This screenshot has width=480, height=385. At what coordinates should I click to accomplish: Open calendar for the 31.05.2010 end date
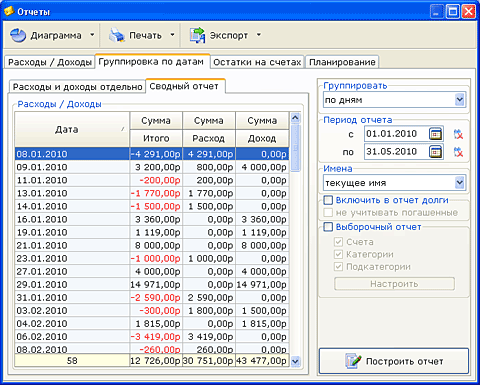[436, 152]
